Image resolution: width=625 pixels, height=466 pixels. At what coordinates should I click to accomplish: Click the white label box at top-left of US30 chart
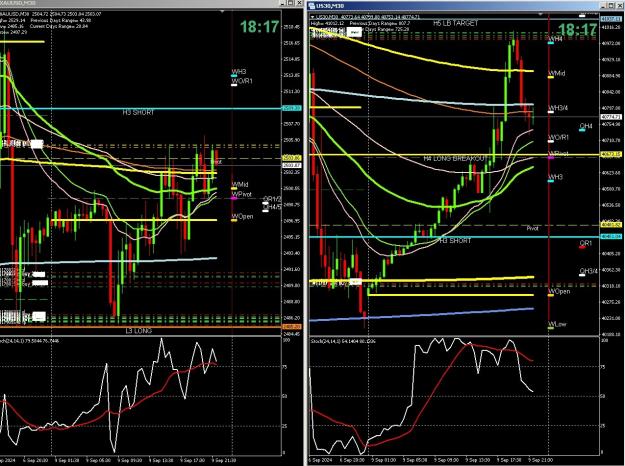(x=354, y=33)
